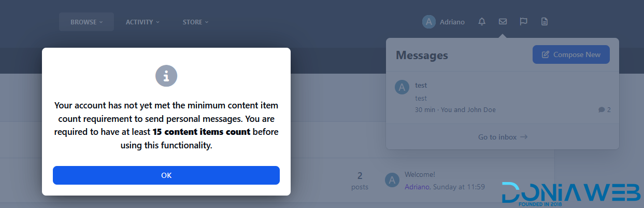Open the Welcome! topic link
This screenshot has width=644, height=208.
point(420,175)
